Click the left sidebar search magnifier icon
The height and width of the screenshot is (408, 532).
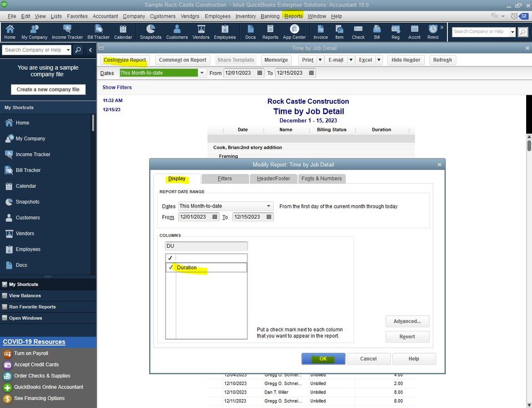coord(78,50)
